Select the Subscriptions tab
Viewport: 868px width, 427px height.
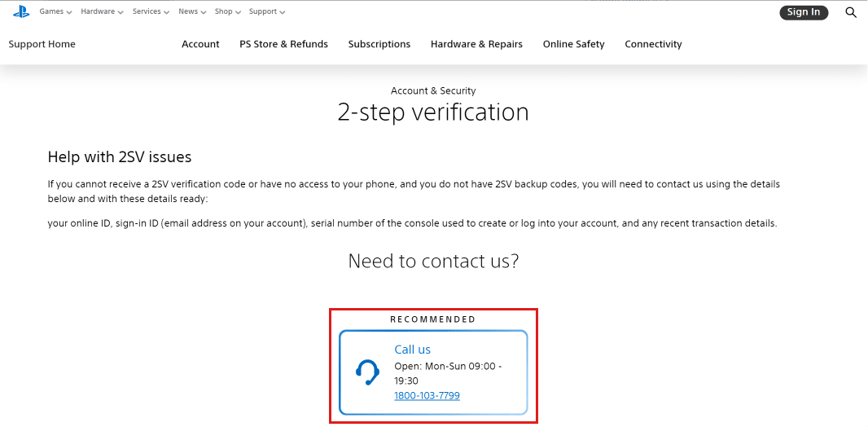coord(379,44)
